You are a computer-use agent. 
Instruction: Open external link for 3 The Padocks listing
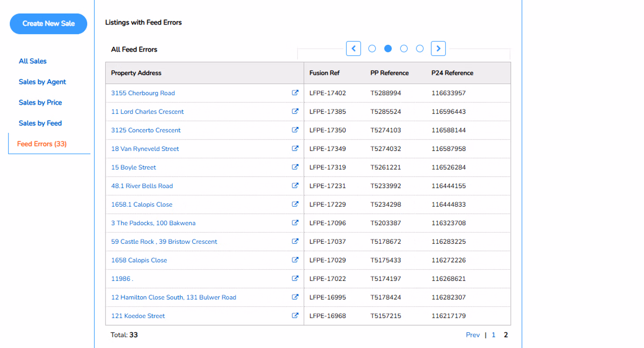pyautogui.click(x=295, y=223)
